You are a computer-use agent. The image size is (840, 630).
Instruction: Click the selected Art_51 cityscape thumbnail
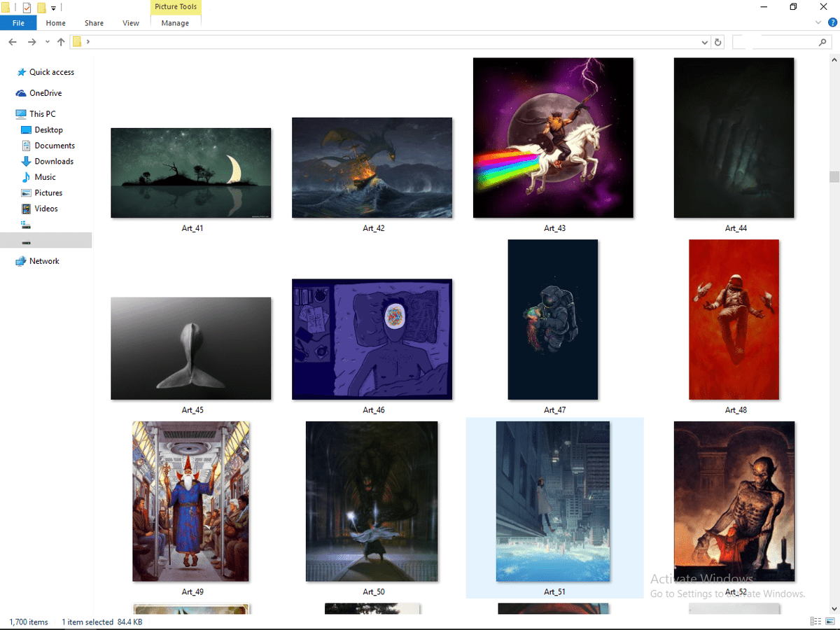tap(553, 501)
